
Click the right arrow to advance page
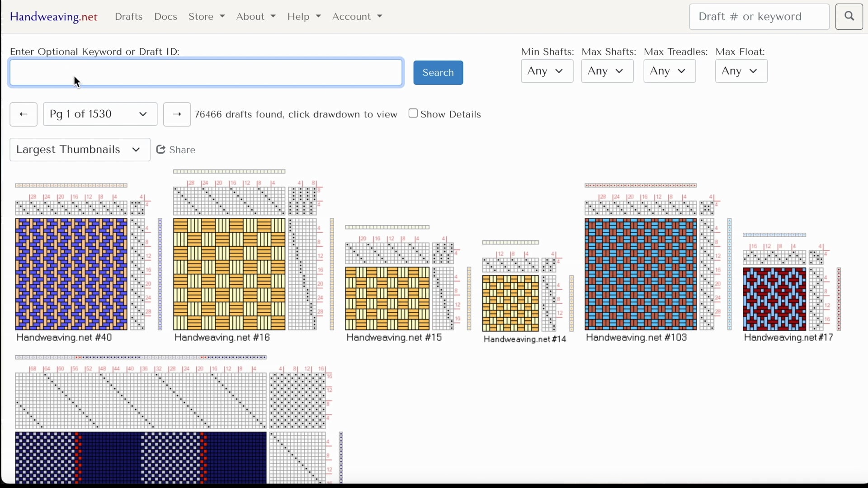177,114
